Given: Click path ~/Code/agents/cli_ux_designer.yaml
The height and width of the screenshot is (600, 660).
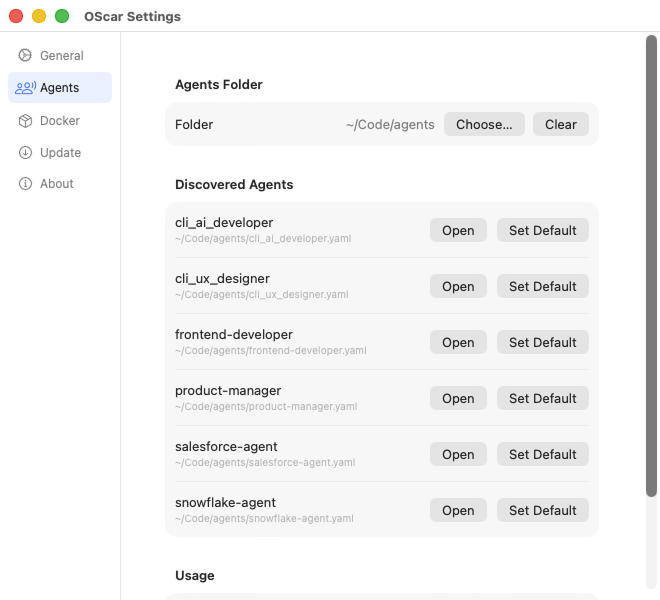Looking at the screenshot, I should click(262, 294).
